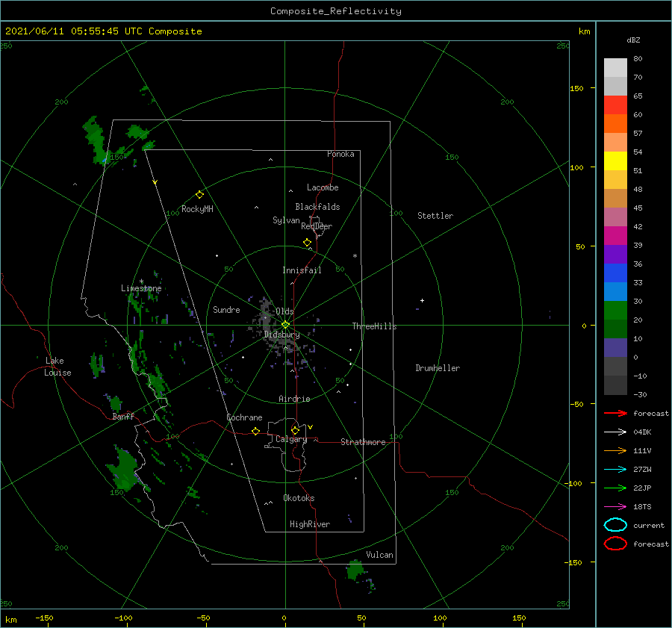Click the yellow radar site marker at center

click(x=285, y=325)
